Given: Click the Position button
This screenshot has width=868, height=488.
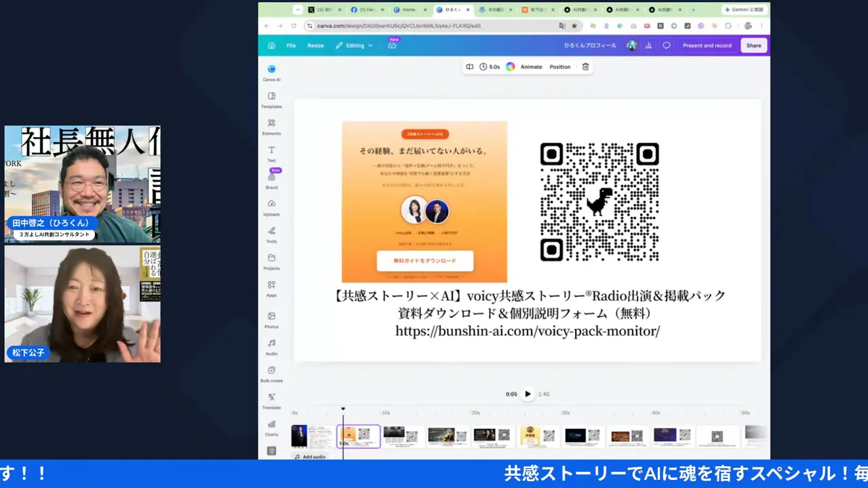Looking at the screenshot, I should (559, 66).
